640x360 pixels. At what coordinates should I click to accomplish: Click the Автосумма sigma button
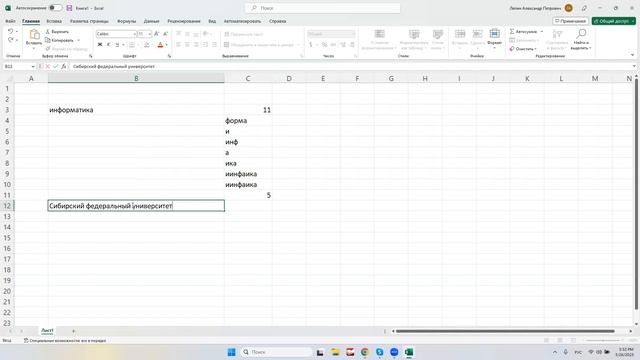click(x=523, y=31)
